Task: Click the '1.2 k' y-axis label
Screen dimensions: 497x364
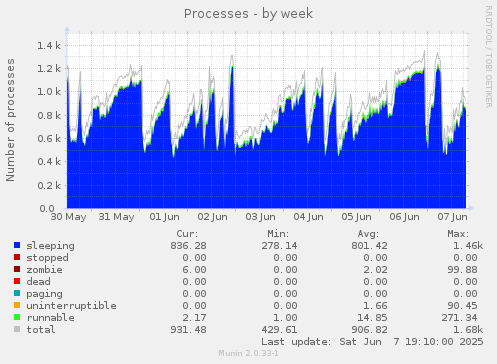Action: (49, 69)
